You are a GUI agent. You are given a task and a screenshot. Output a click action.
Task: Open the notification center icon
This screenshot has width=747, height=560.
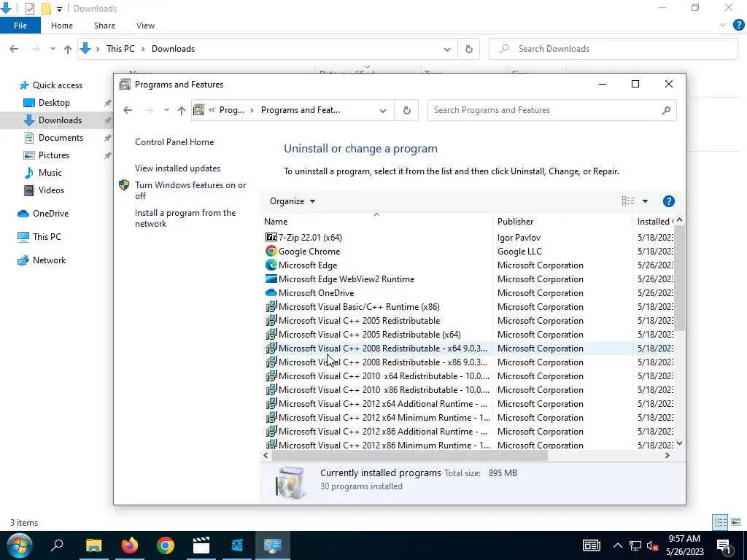(x=724, y=545)
